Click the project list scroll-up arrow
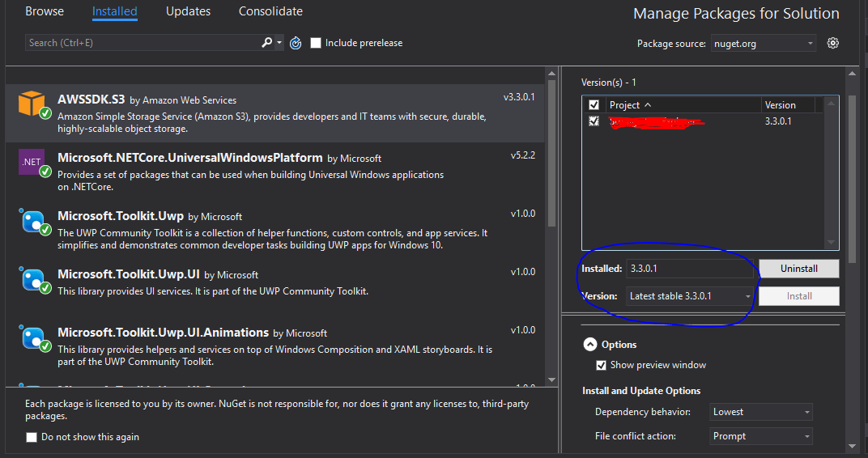 click(x=831, y=104)
